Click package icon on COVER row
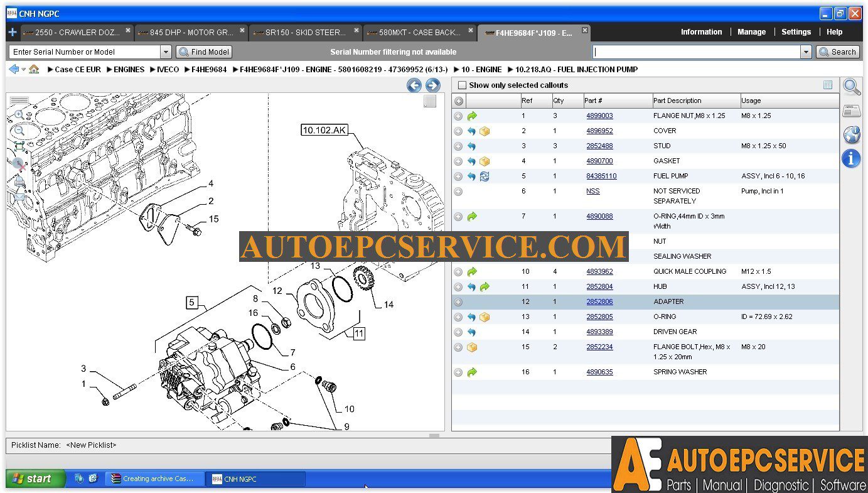The width and height of the screenshot is (868, 493). coord(484,131)
